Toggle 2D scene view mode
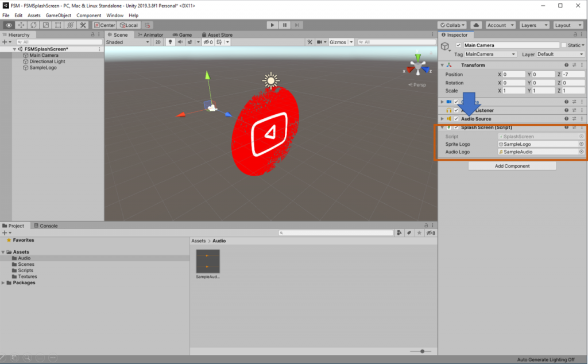 coord(158,42)
